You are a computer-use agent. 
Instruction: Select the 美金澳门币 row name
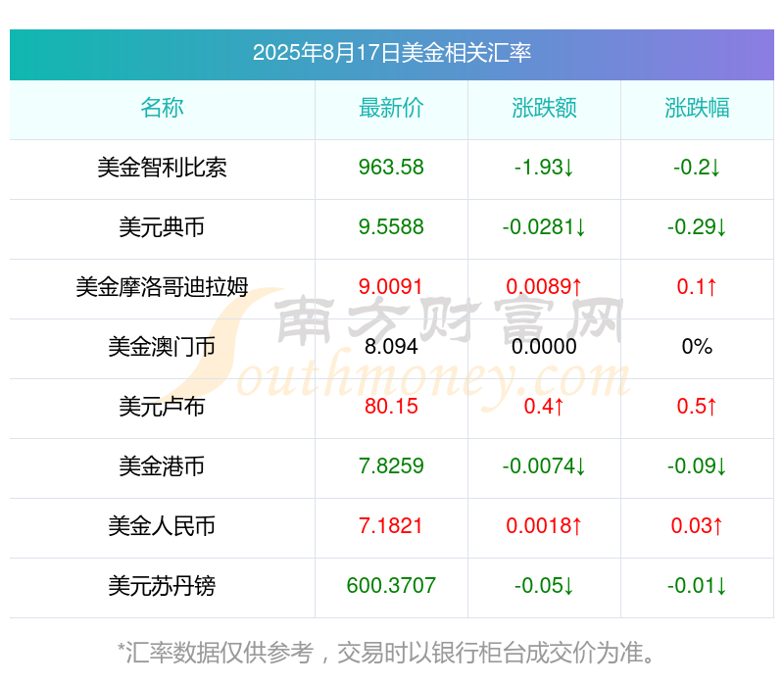[x=162, y=347]
